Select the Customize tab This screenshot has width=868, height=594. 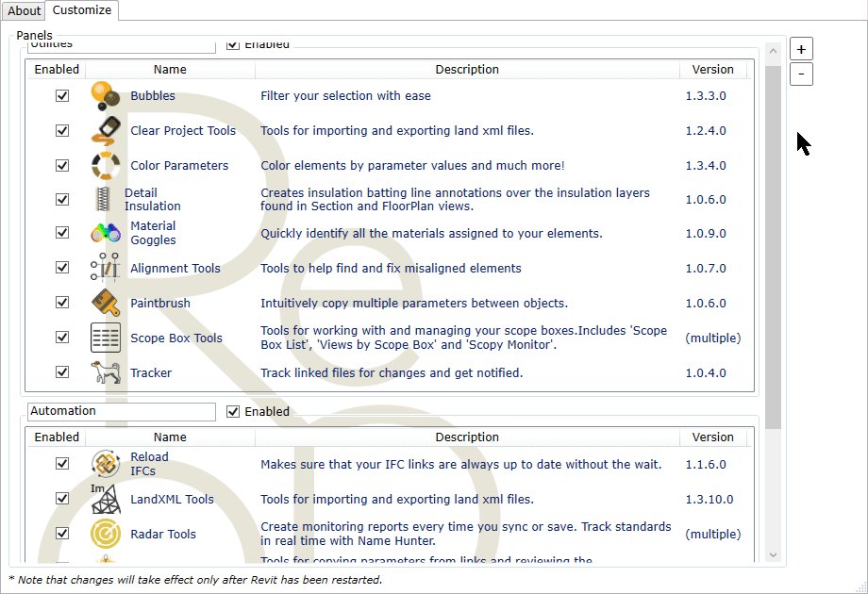[82, 10]
